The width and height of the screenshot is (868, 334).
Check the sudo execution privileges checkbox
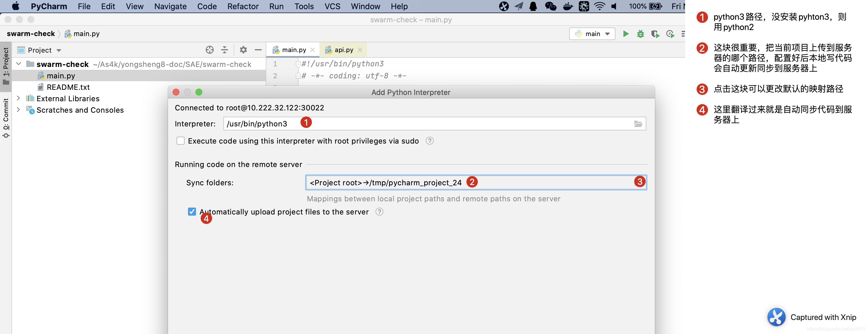(x=179, y=140)
